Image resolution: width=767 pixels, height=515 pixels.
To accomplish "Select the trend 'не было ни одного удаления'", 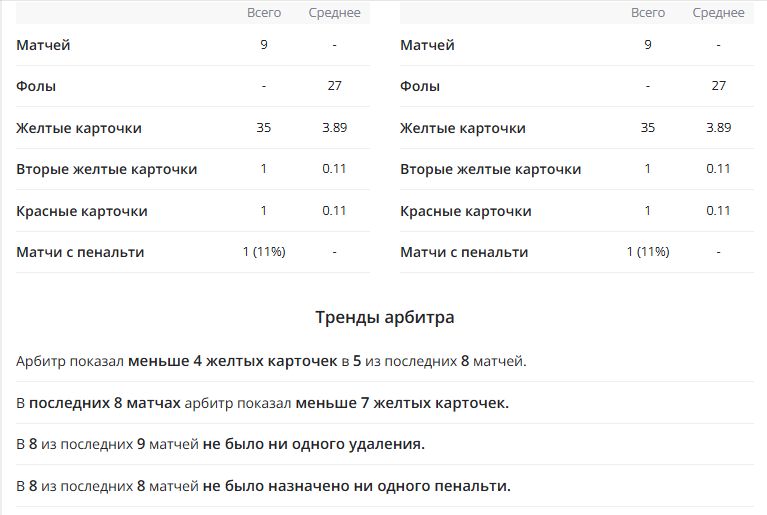I will click(x=221, y=444).
